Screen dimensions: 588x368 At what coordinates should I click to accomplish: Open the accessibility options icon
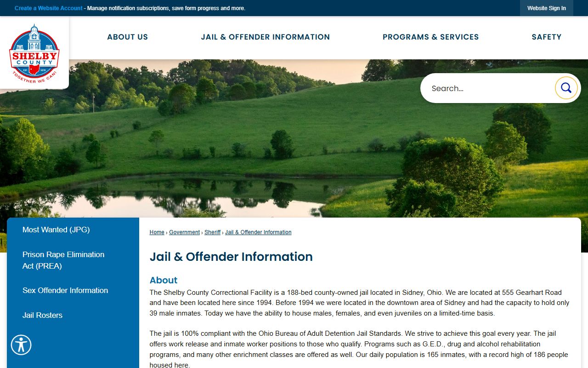click(21, 345)
